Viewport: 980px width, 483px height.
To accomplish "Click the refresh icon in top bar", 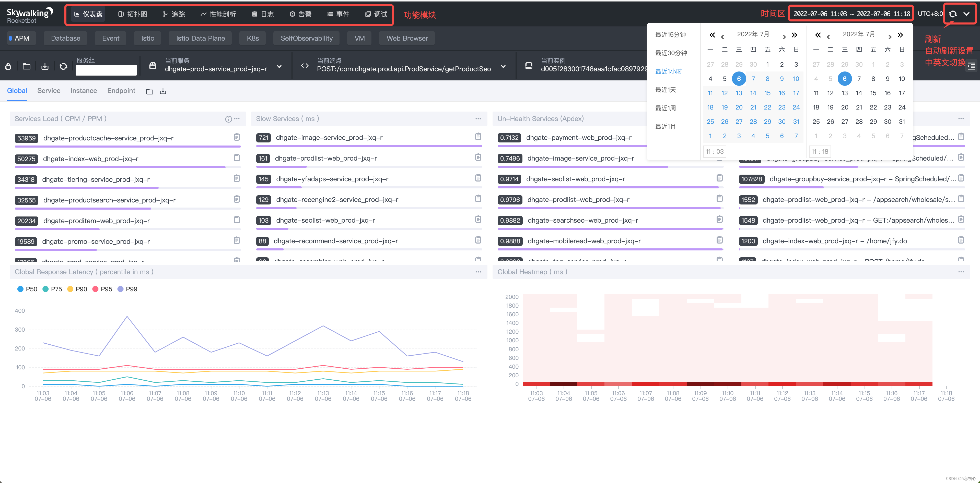I will coord(953,14).
